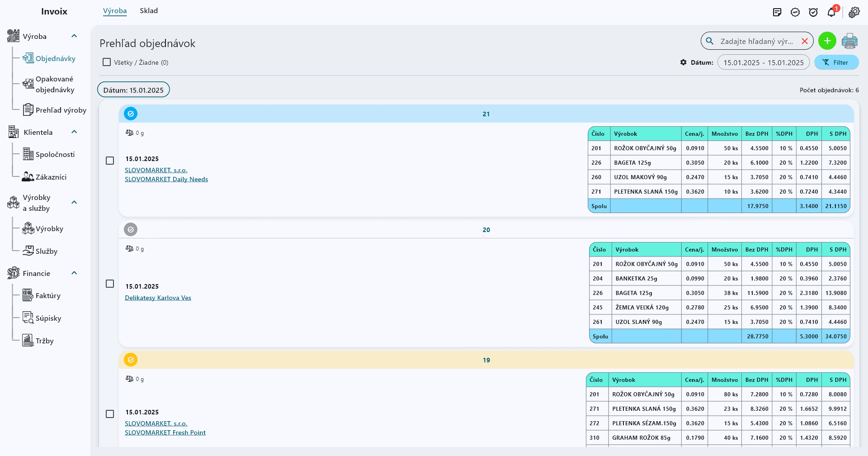The width and height of the screenshot is (868, 456).
Task: Click the Zákazníci people icon
Action: pyautogui.click(x=28, y=177)
